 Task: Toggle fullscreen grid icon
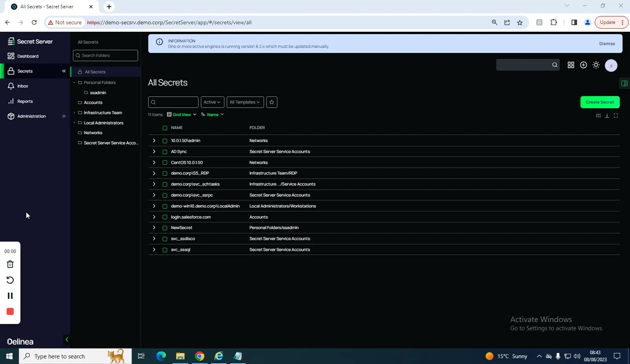pos(616,115)
